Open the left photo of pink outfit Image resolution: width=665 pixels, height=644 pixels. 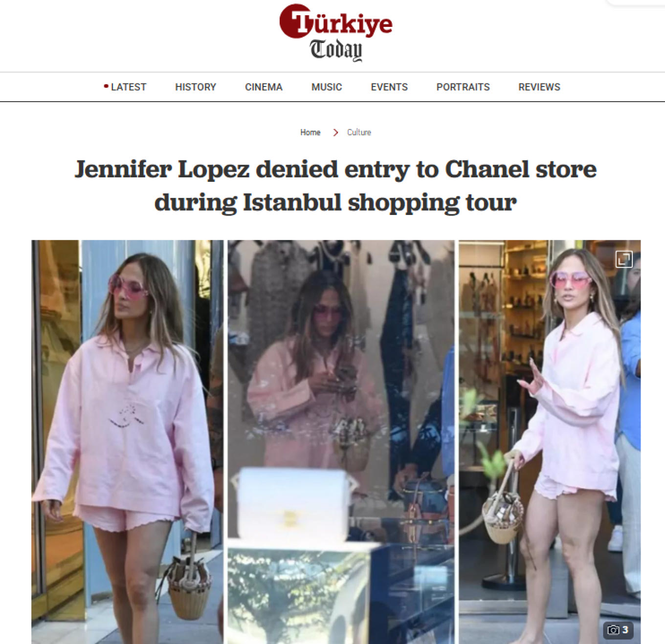127,442
